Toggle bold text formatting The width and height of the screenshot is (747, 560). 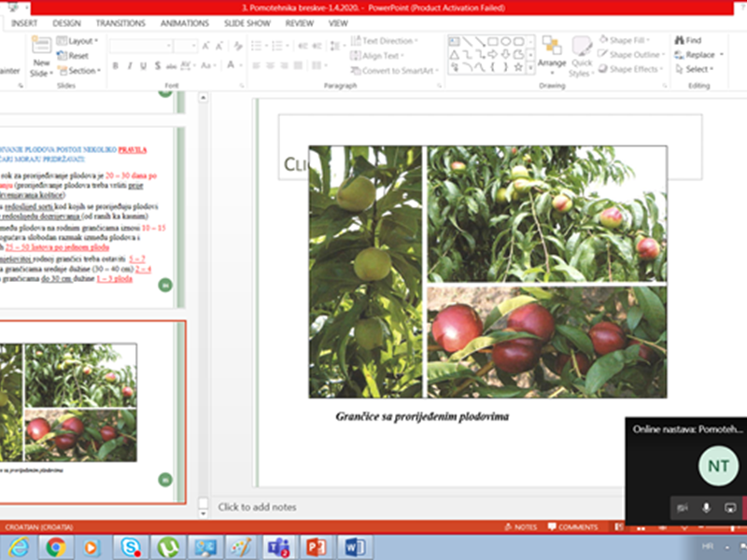click(x=116, y=66)
